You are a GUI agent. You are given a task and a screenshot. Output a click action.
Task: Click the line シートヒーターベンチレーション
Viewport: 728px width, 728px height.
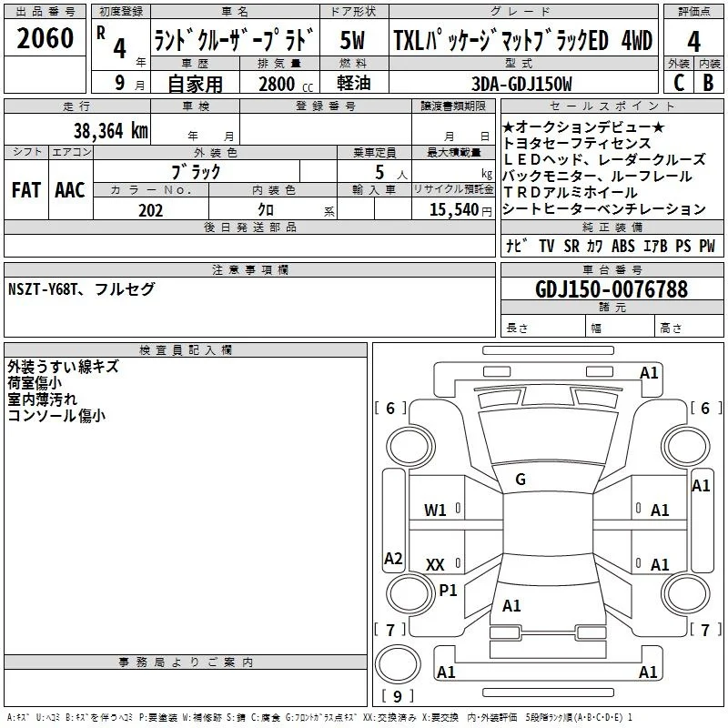(604, 209)
